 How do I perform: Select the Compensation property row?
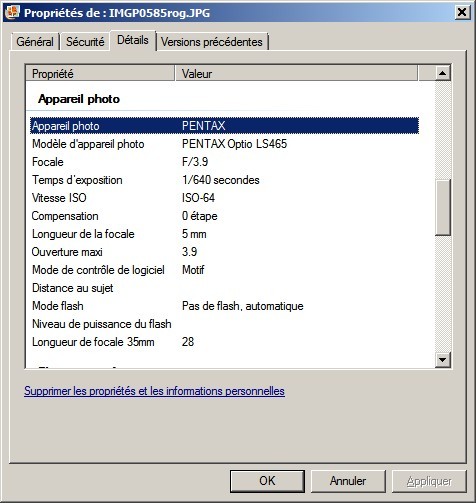click(224, 216)
